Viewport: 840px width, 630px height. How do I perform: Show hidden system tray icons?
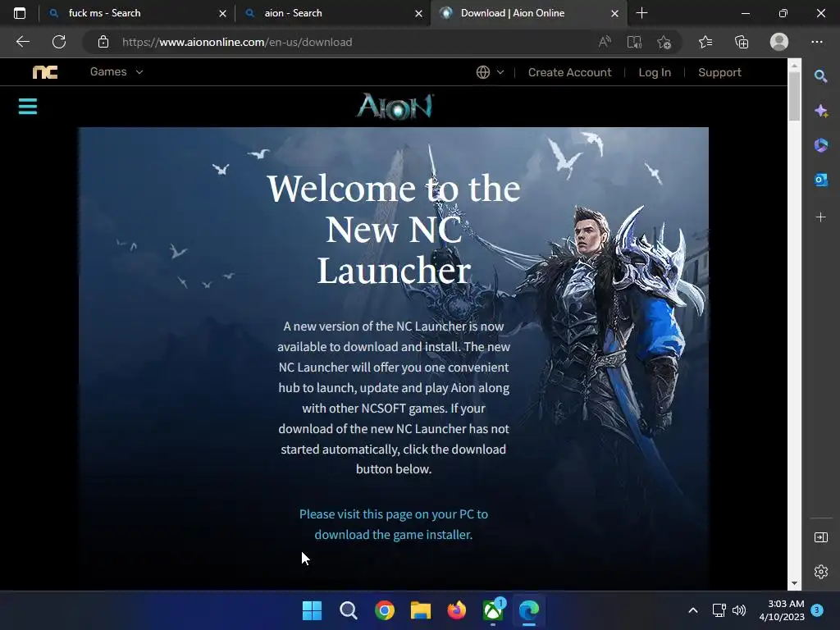point(692,610)
